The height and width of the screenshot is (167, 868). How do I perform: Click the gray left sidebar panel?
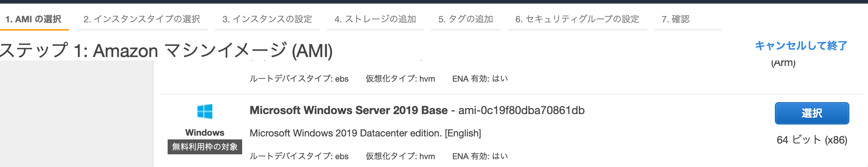pyautogui.click(x=76, y=114)
